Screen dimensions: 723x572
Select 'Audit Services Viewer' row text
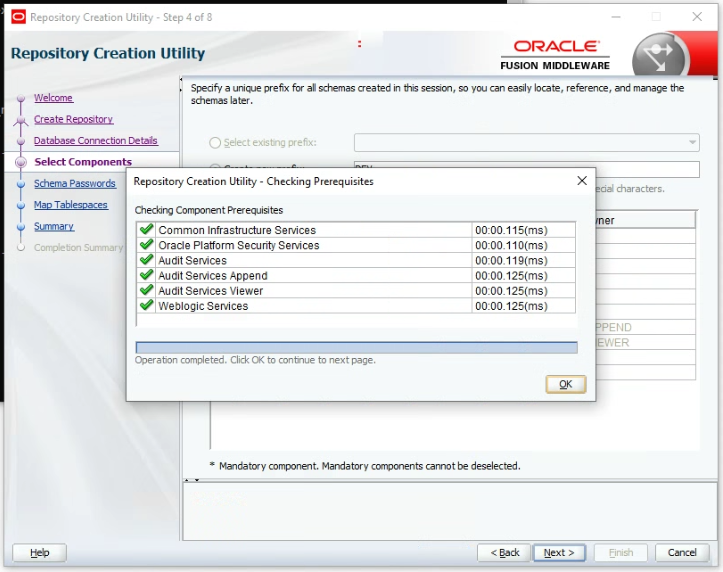[x=210, y=291]
